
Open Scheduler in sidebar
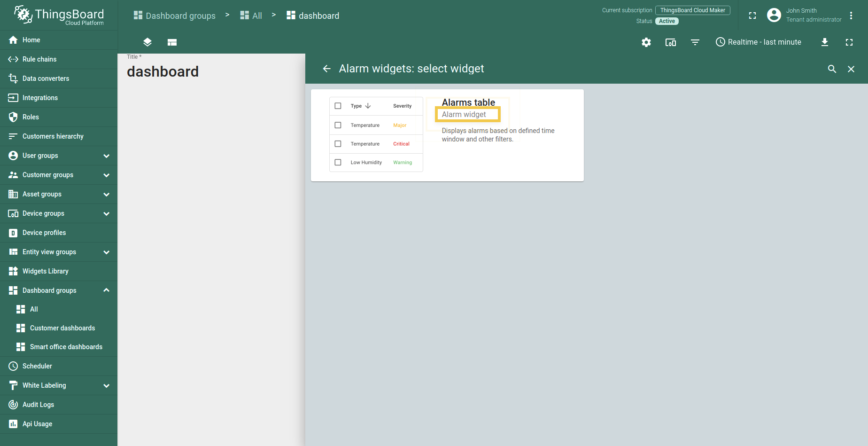[59, 366]
